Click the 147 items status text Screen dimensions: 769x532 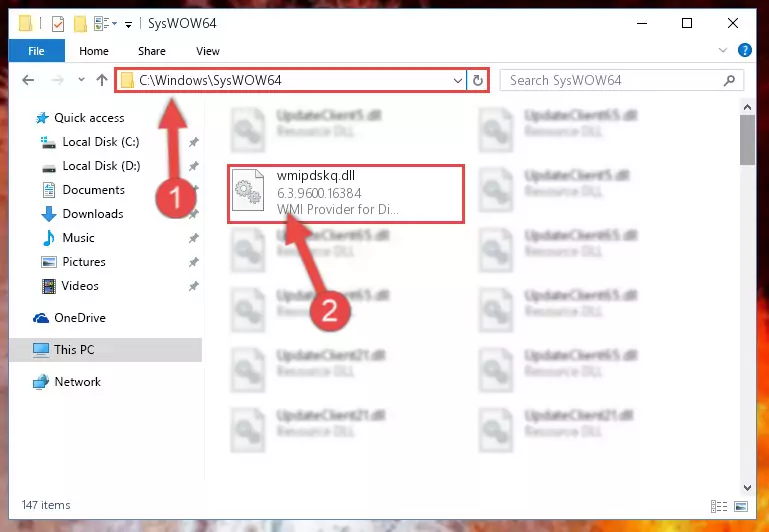coord(46,505)
